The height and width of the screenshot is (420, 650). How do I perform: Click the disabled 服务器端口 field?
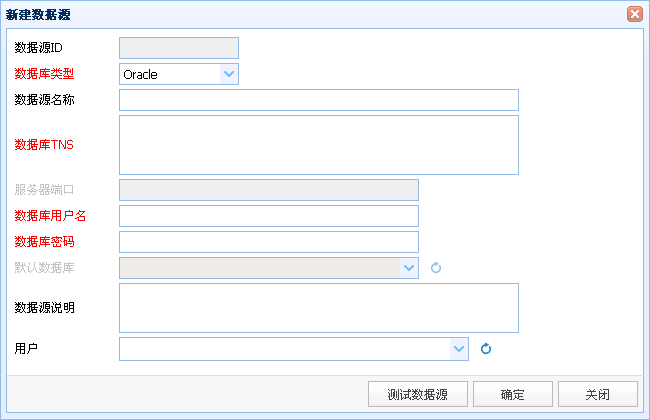tap(269, 190)
